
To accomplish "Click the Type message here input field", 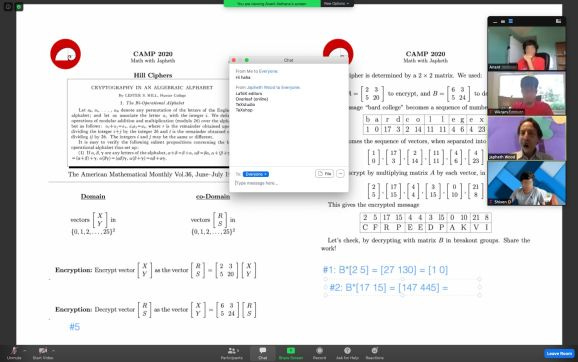I will (x=288, y=183).
